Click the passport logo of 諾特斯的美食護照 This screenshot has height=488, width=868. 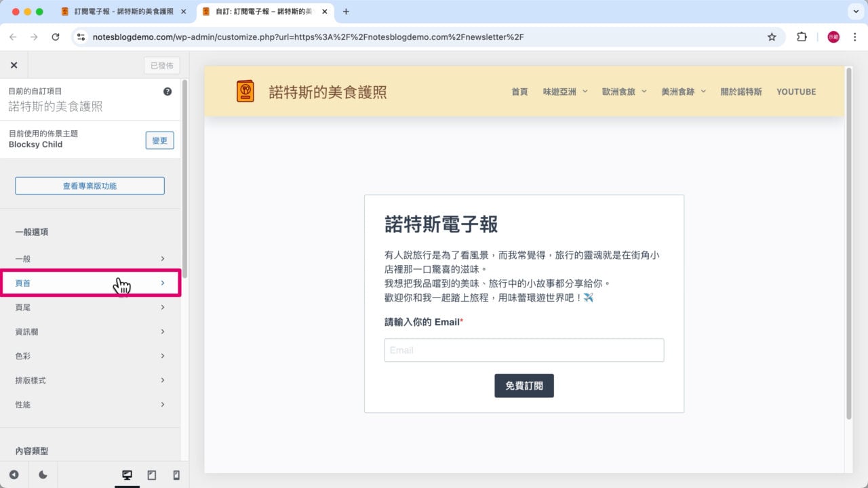click(245, 91)
